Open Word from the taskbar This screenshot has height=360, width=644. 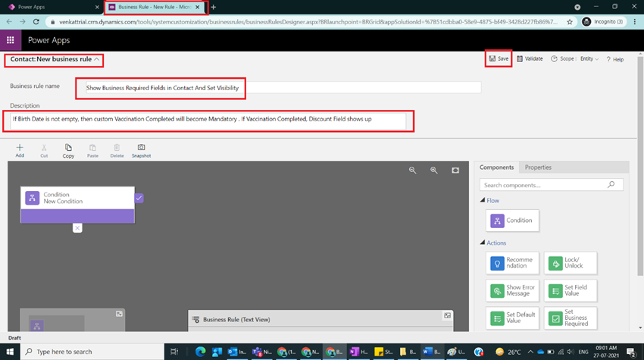431,352
